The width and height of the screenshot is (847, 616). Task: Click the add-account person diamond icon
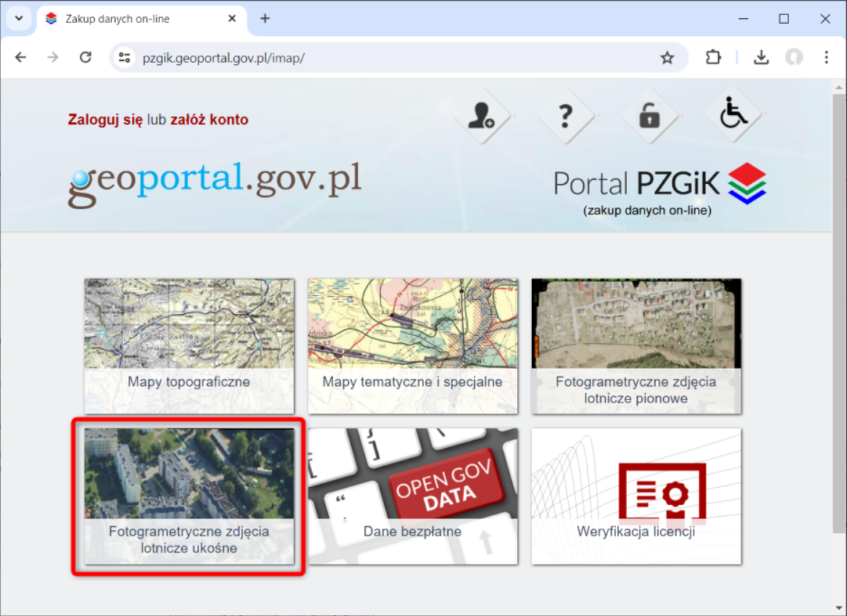[484, 116]
